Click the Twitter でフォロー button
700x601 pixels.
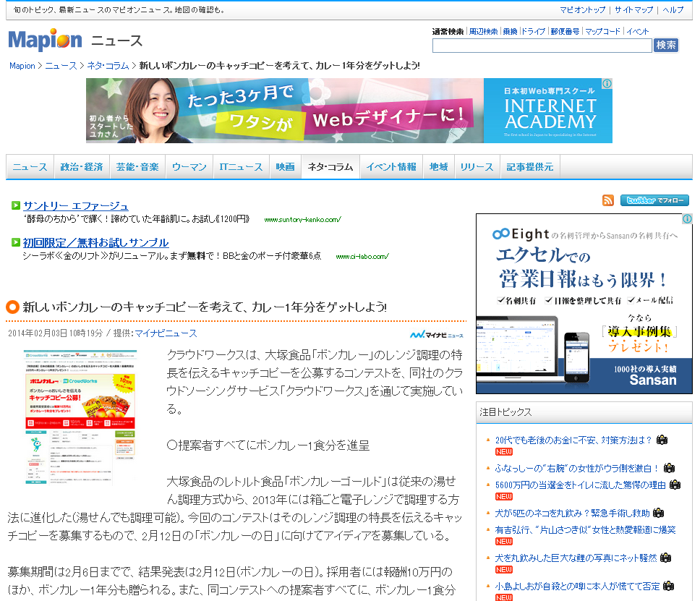pos(654,200)
